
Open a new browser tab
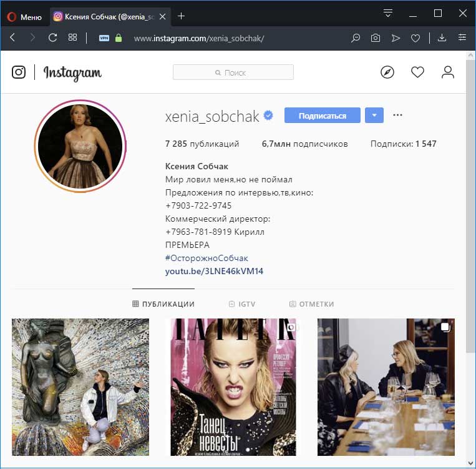182,16
